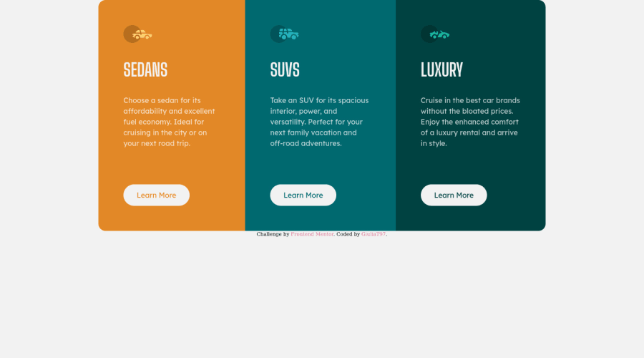Click the 'Coded by' footer text

[x=348, y=234]
